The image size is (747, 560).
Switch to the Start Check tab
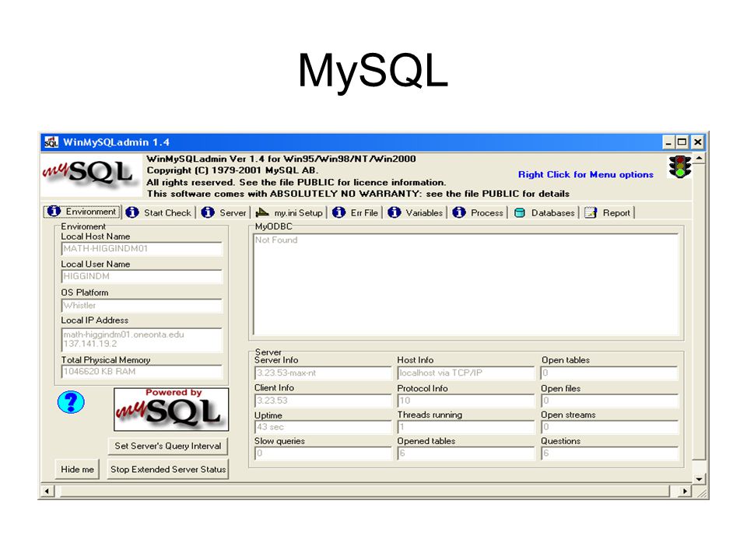(160, 212)
